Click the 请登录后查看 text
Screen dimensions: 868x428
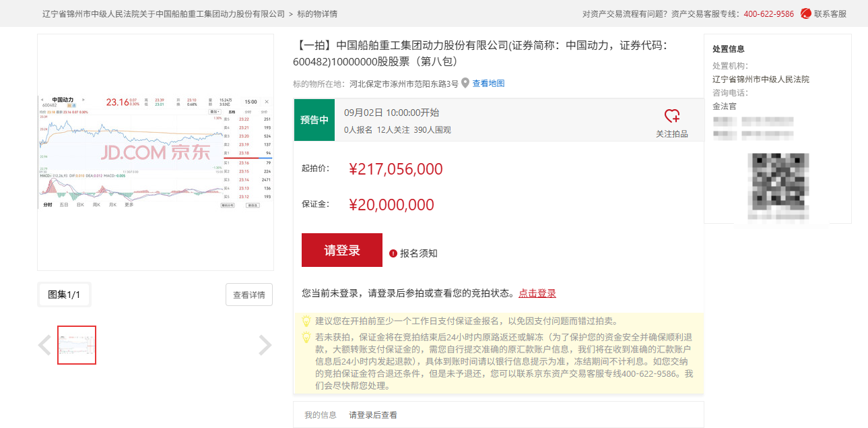(373, 415)
